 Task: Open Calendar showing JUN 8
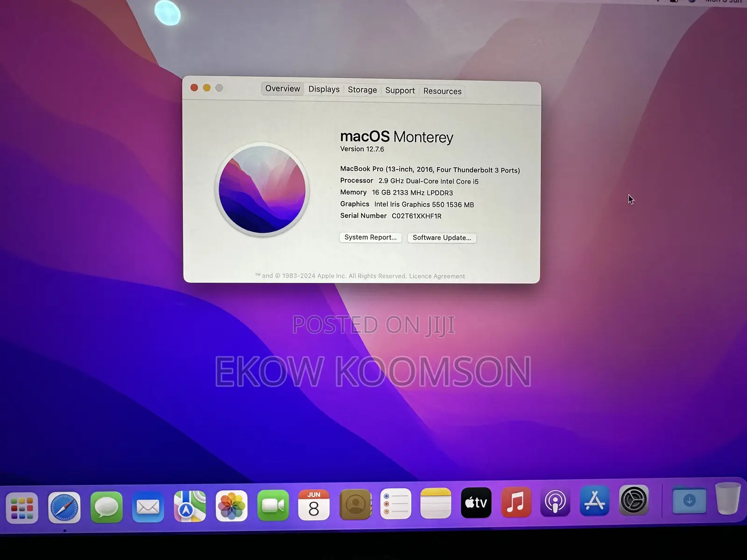(x=314, y=505)
